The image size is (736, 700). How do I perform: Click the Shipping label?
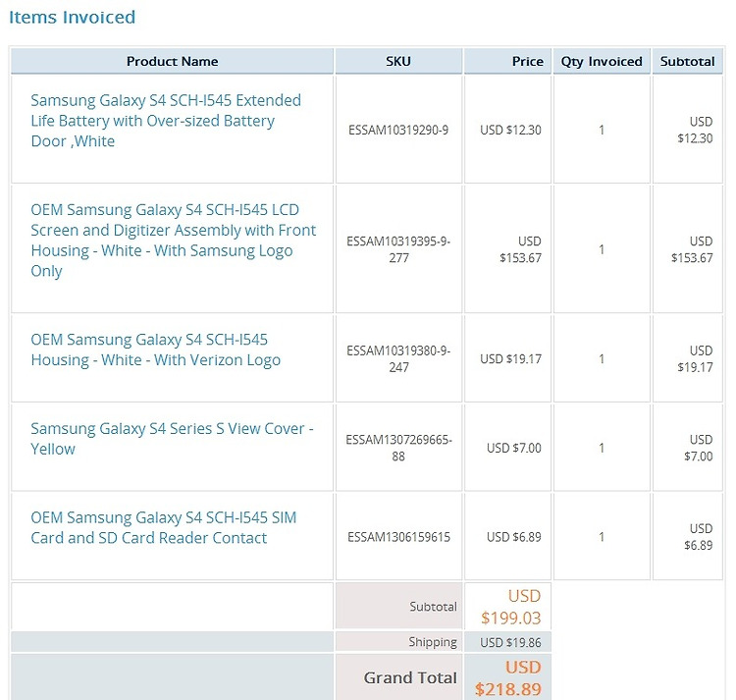(x=433, y=642)
